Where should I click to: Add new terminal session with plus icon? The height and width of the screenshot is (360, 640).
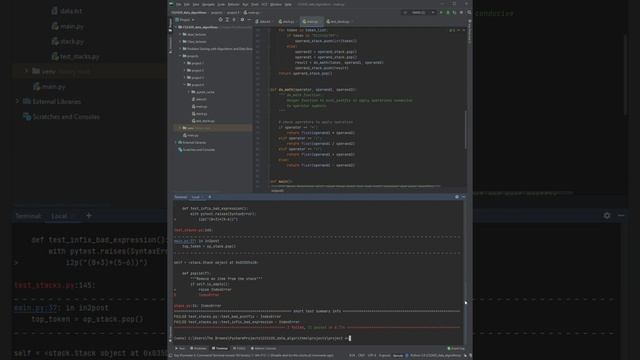pos(210,197)
